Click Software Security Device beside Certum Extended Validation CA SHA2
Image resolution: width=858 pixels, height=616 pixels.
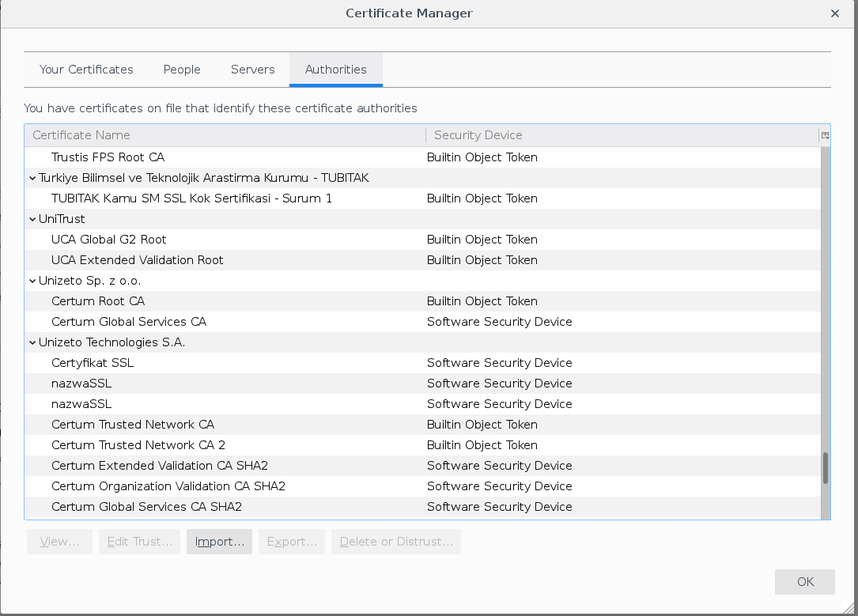(x=500, y=466)
